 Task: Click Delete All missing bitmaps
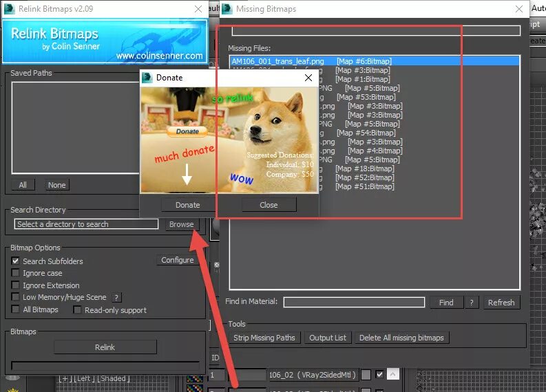pos(401,338)
